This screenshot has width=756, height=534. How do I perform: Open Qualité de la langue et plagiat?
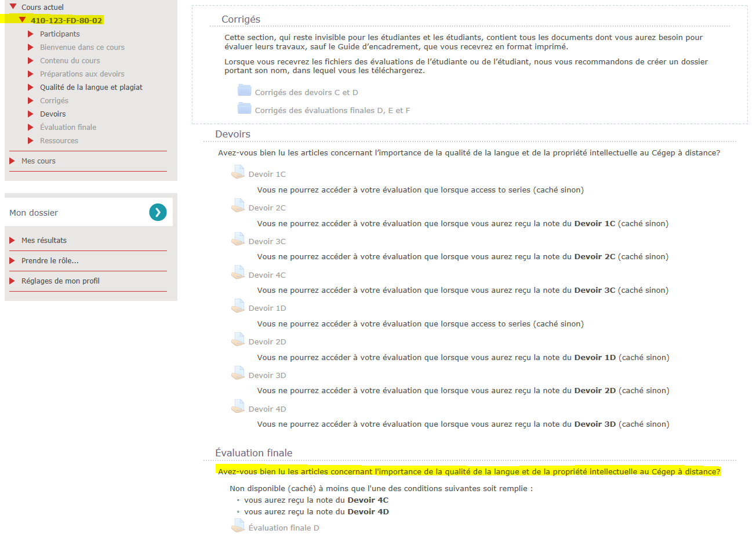(91, 88)
